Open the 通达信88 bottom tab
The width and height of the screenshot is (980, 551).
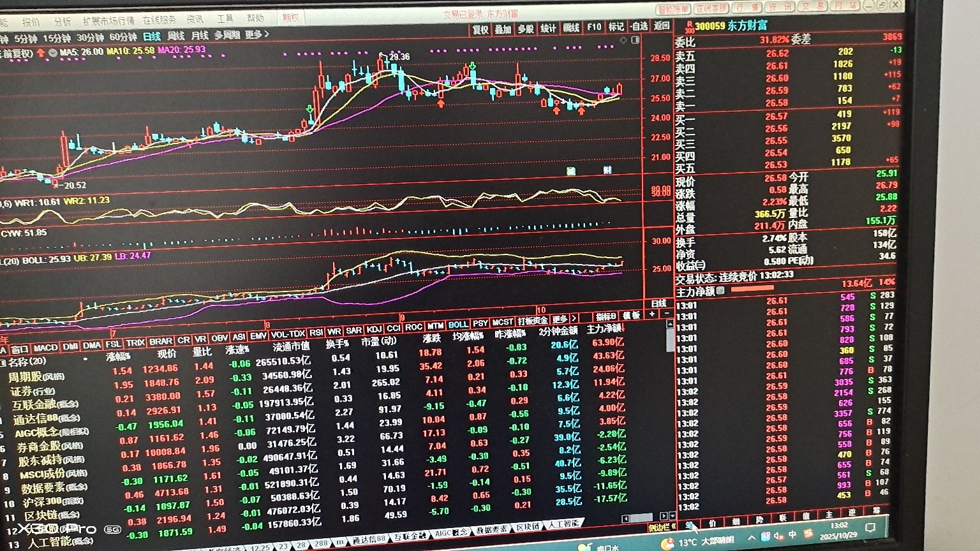coord(369,540)
